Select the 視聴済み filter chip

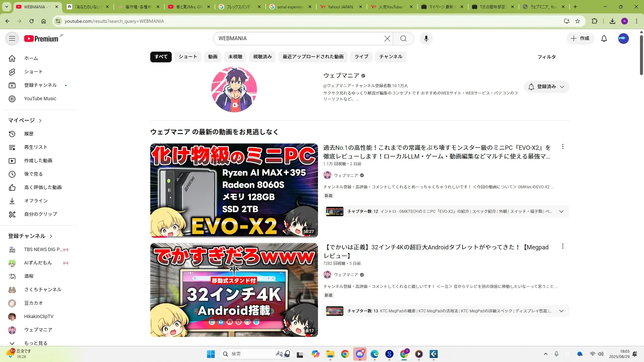coord(262,57)
